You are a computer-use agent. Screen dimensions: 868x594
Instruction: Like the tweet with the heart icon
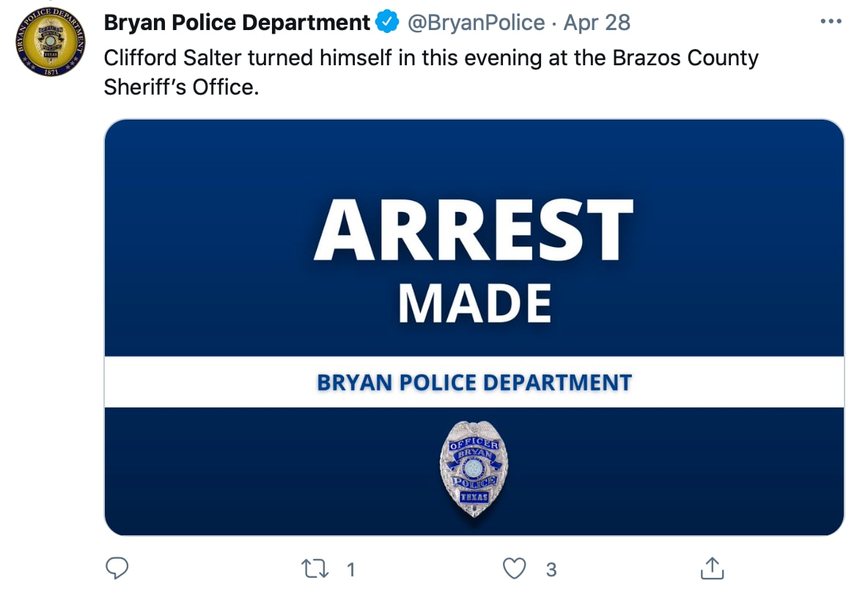(515, 568)
